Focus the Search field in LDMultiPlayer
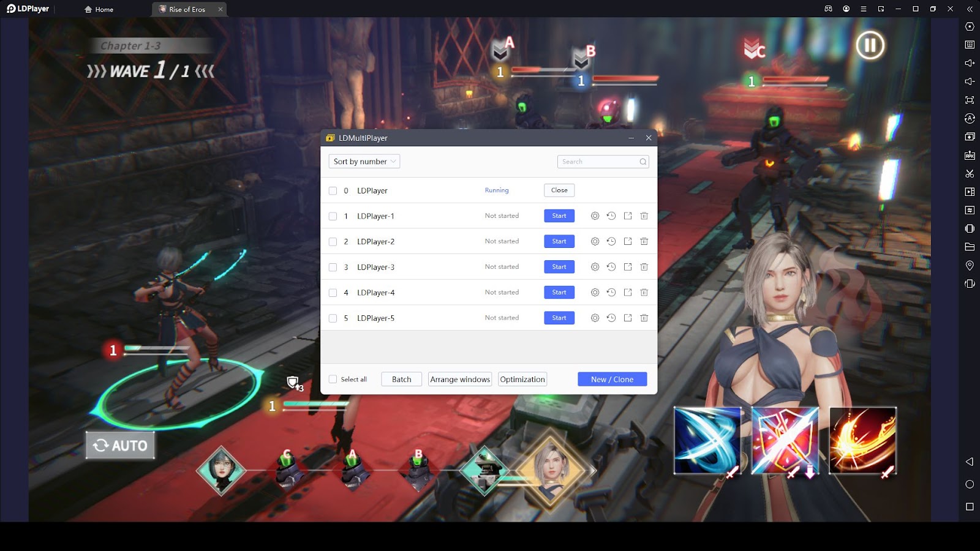980x551 pixels. coord(603,162)
